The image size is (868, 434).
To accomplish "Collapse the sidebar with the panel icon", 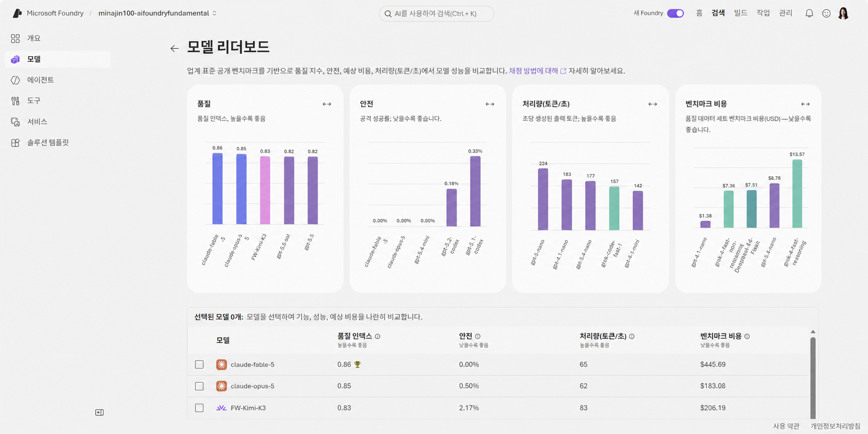I will click(x=99, y=412).
